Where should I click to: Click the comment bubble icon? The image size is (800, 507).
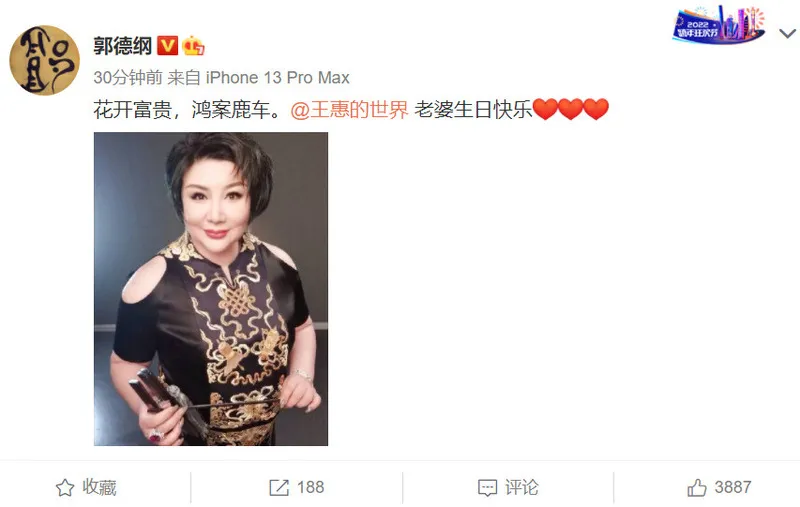pyautogui.click(x=487, y=488)
